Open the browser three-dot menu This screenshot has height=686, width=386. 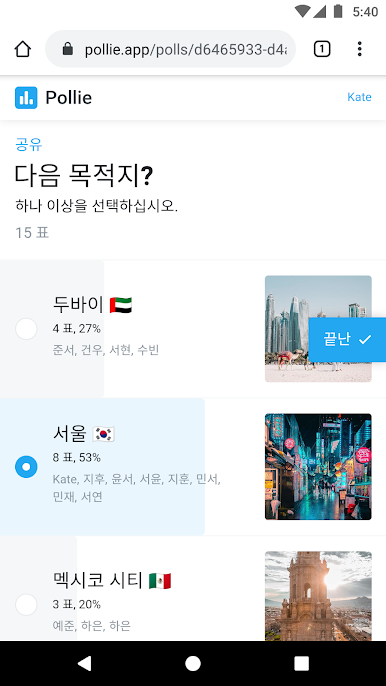pos(359,49)
